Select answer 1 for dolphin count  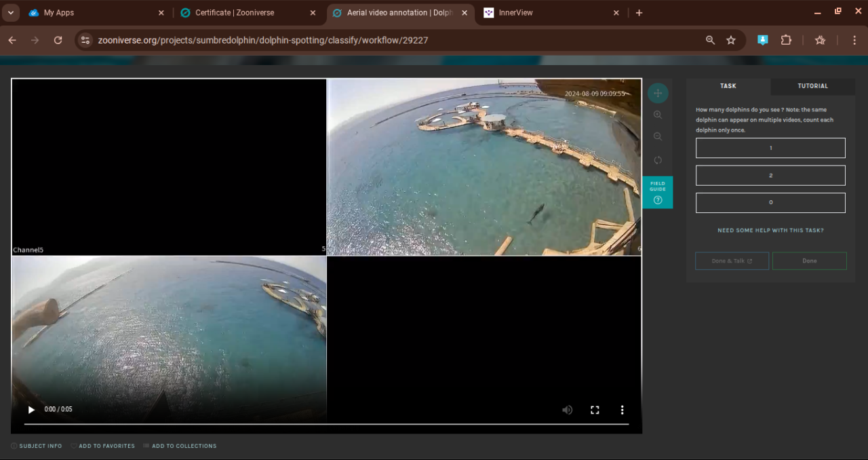point(770,148)
